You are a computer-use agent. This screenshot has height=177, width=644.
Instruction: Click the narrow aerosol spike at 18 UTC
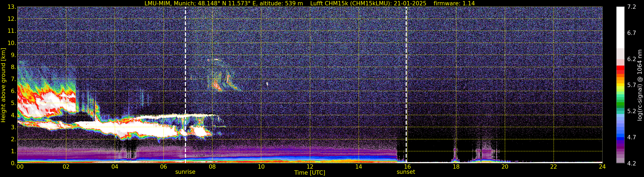(x=455, y=155)
